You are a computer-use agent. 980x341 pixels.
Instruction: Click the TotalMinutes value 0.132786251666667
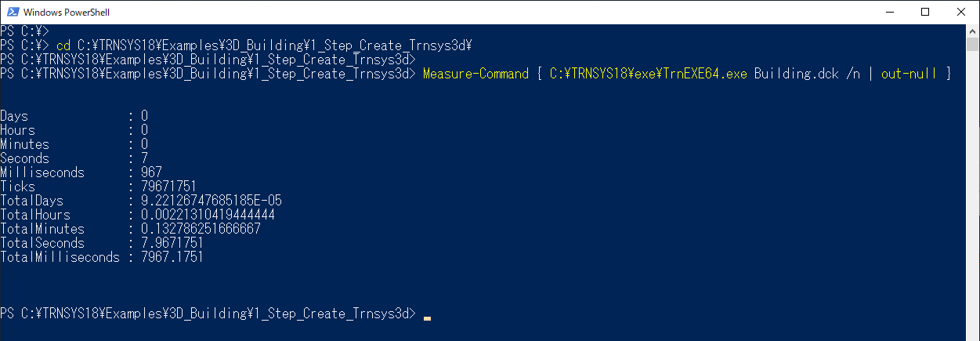coord(201,229)
